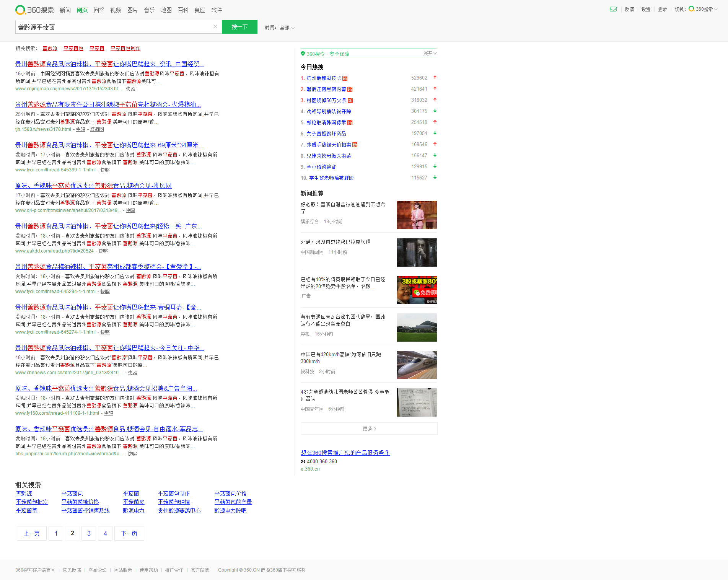The image size is (728, 580).
Task: Open 使用帮助 in the footer
Action: 149,570
